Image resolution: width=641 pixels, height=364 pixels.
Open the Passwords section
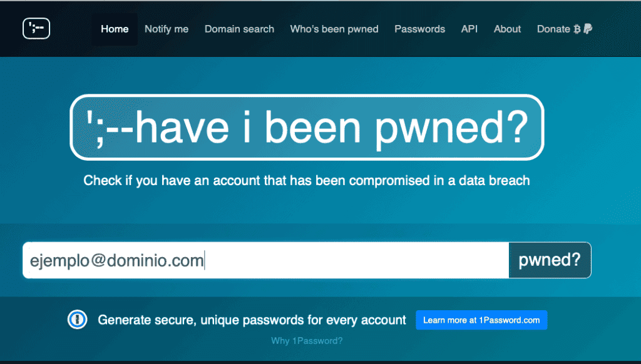[419, 29]
